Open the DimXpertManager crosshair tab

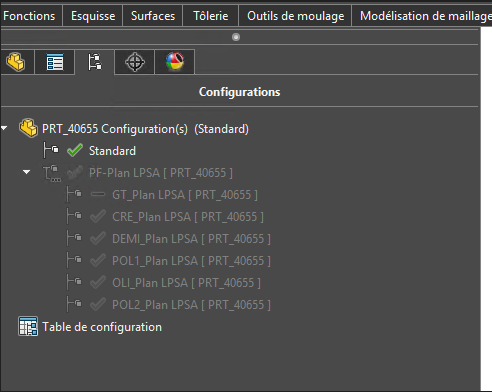pyautogui.click(x=135, y=62)
